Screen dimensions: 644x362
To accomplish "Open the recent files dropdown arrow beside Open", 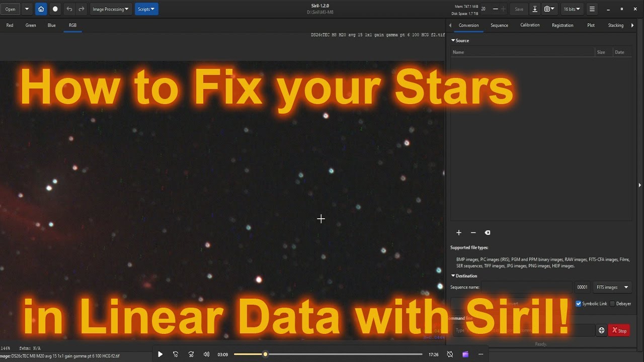I will [27, 9].
